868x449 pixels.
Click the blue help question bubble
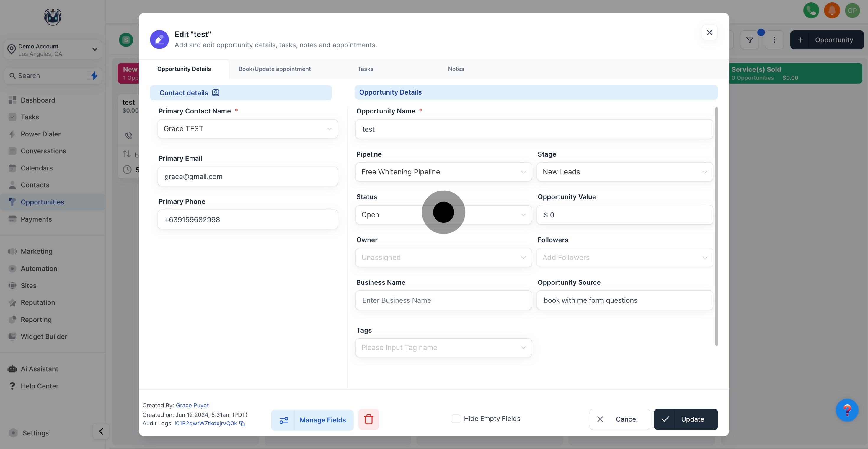[846, 410]
